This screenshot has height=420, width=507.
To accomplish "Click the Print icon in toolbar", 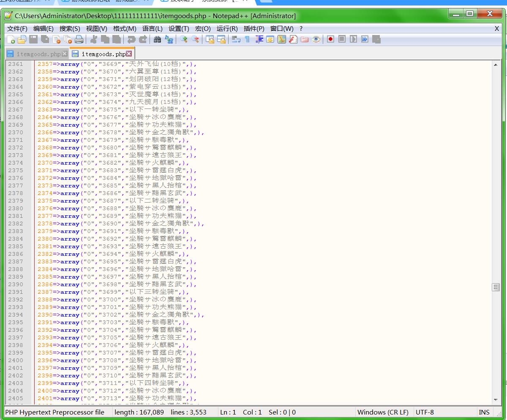I will tap(79, 39).
